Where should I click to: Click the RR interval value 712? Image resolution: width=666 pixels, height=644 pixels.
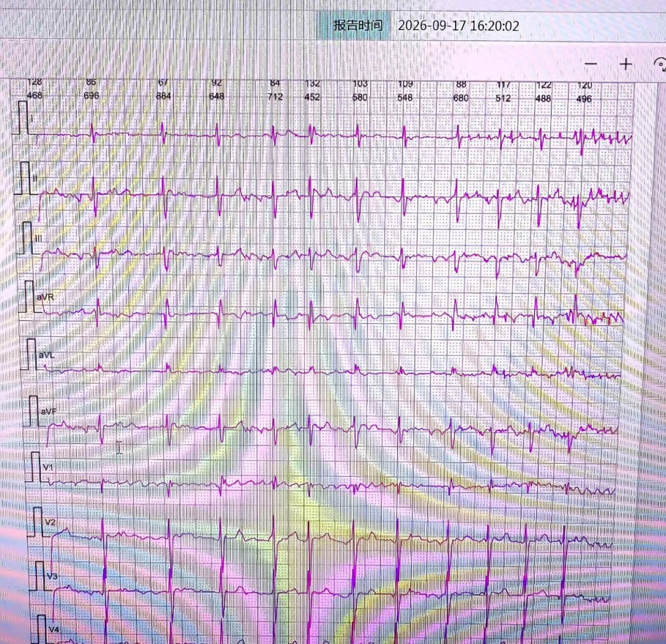tap(275, 97)
